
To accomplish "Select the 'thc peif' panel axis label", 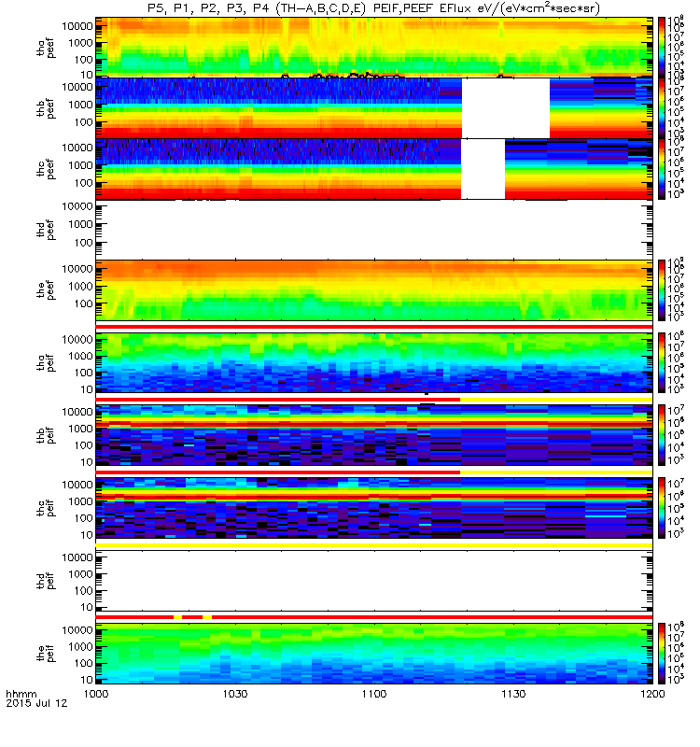I will (46, 508).
